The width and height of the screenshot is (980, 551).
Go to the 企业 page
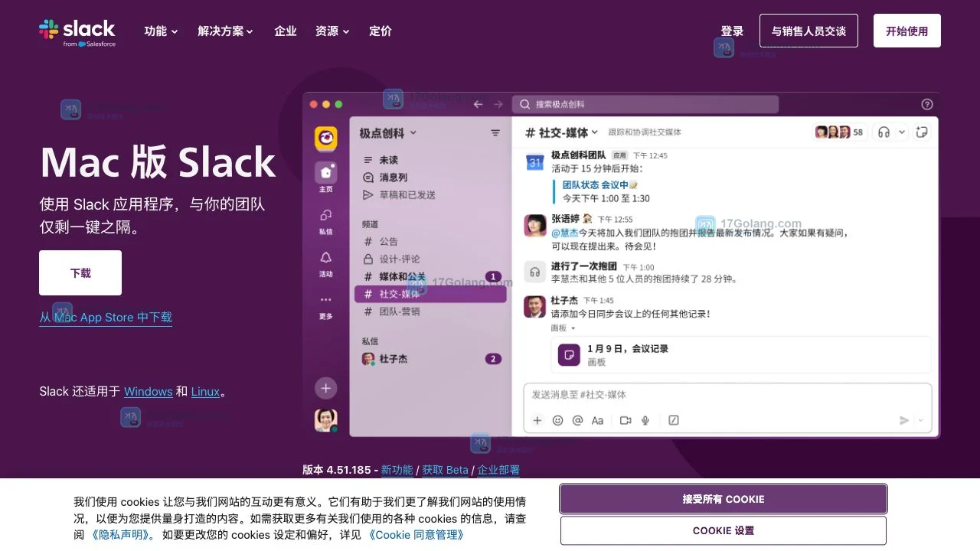pyautogui.click(x=286, y=31)
